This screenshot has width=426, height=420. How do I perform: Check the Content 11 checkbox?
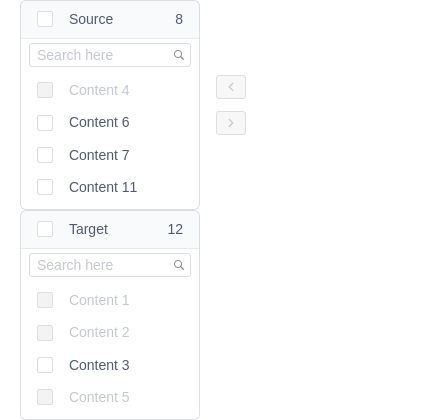45,187
